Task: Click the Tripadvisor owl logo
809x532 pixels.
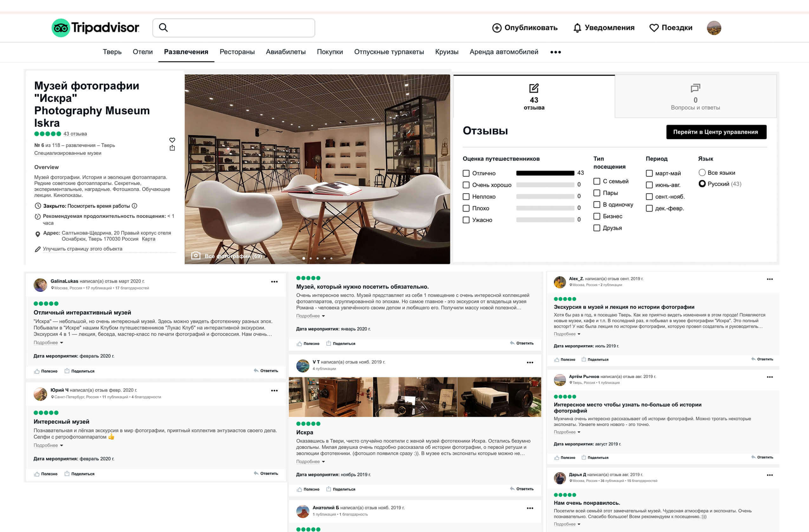Action: (61, 28)
